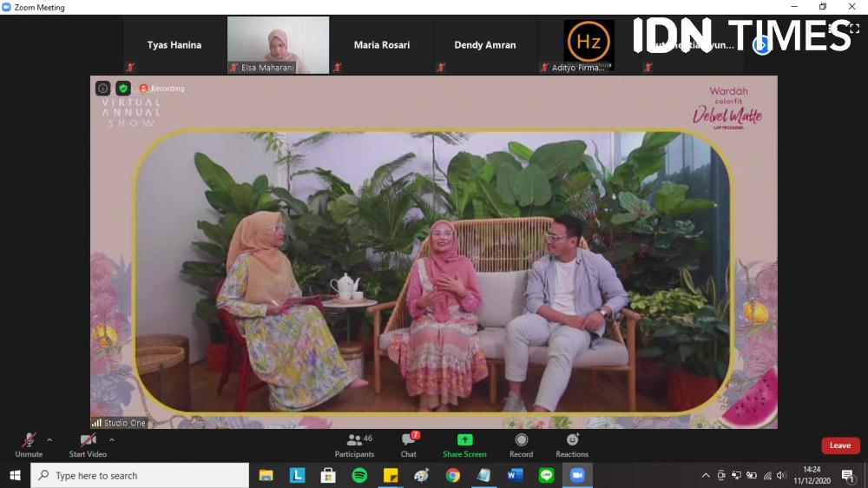
Task: Enter full screen using top-right icon
Action: [x=855, y=29]
